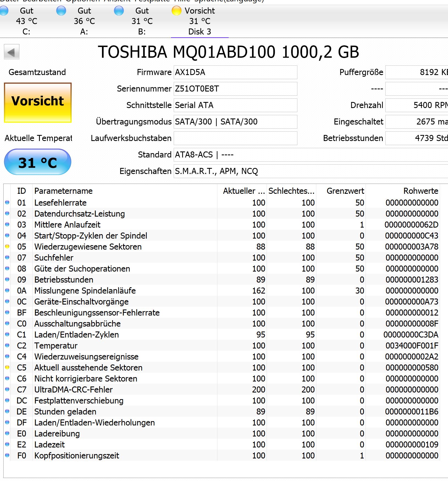Click the blue status dot for Temperatur row

(x=7, y=345)
